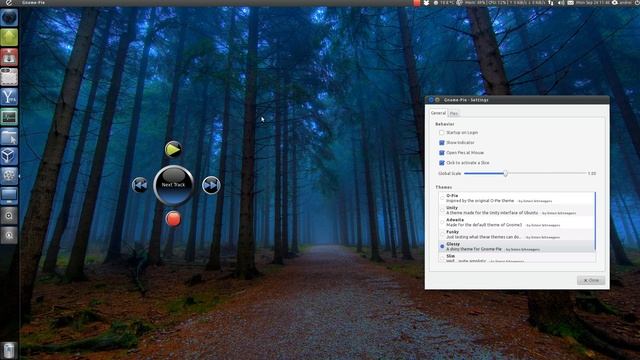Select the Glossy theme radio button
Viewport: 640px width, 360px height.
pos(442,246)
